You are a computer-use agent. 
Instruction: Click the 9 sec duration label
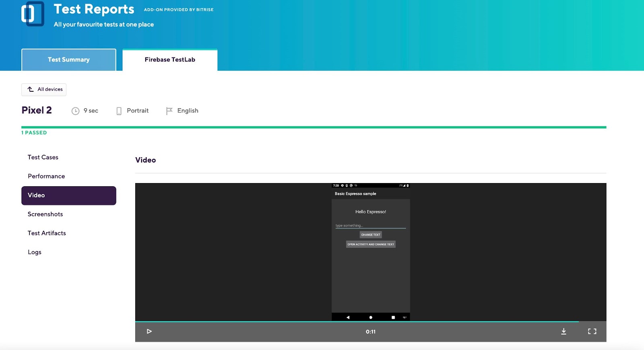(x=91, y=111)
